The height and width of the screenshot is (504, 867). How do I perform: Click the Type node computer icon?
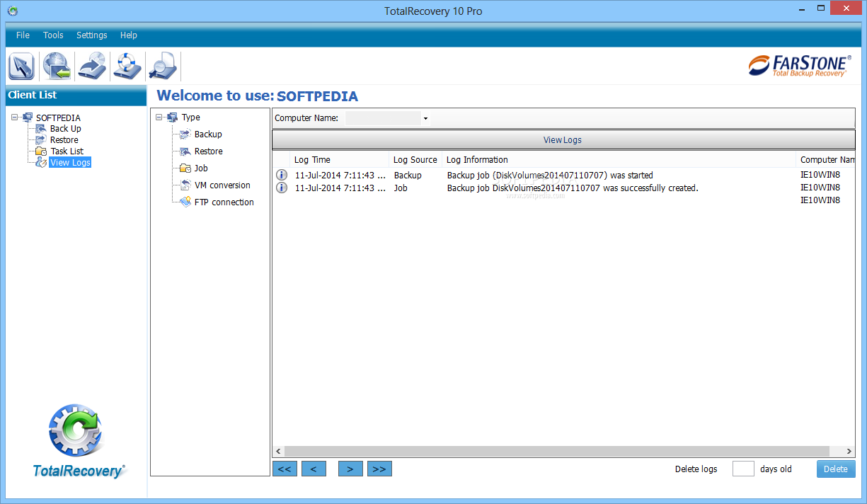pyautogui.click(x=172, y=118)
